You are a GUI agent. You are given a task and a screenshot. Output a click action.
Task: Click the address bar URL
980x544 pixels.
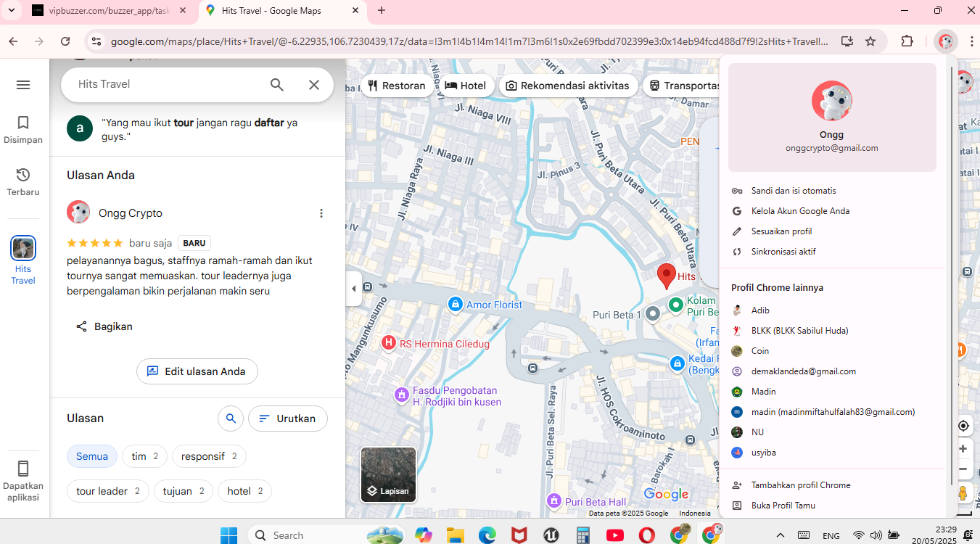pyautogui.click(x=469, y=41)
